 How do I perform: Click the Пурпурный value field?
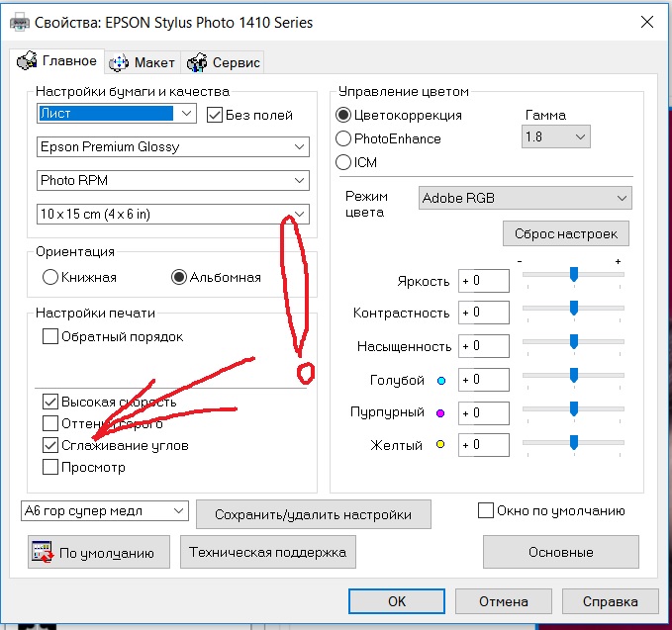tap(484, 413)
